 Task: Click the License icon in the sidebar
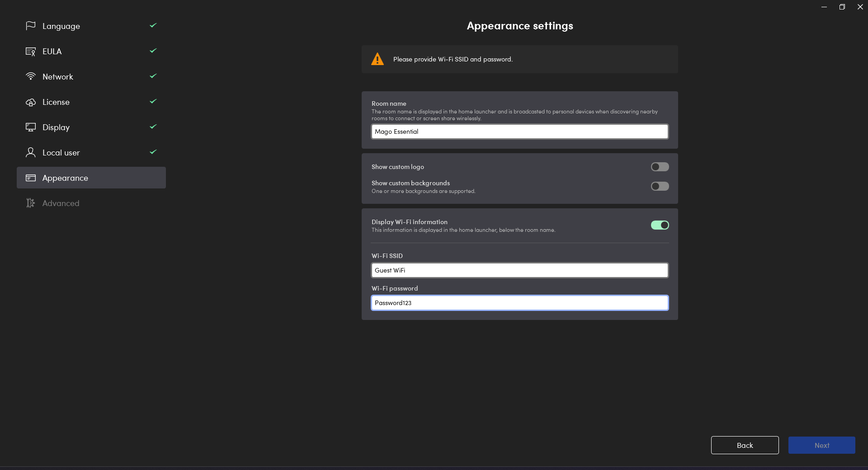[30, 102]
